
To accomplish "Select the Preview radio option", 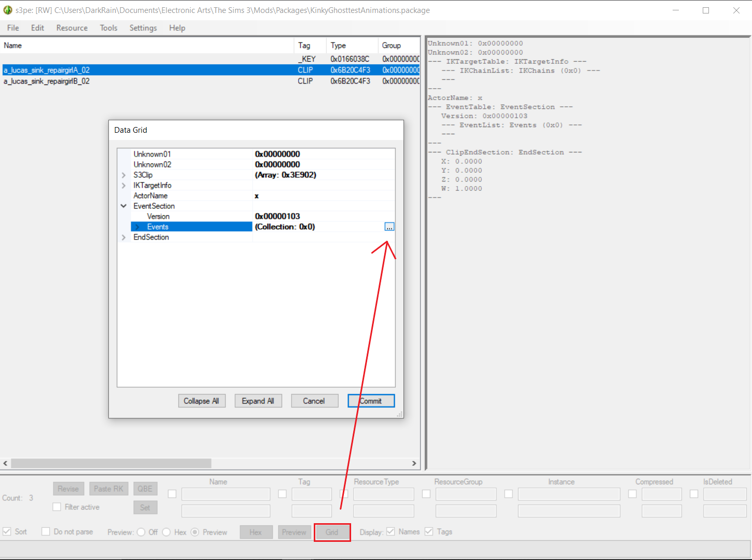I will pyautogui.click(x=195, y=532).
